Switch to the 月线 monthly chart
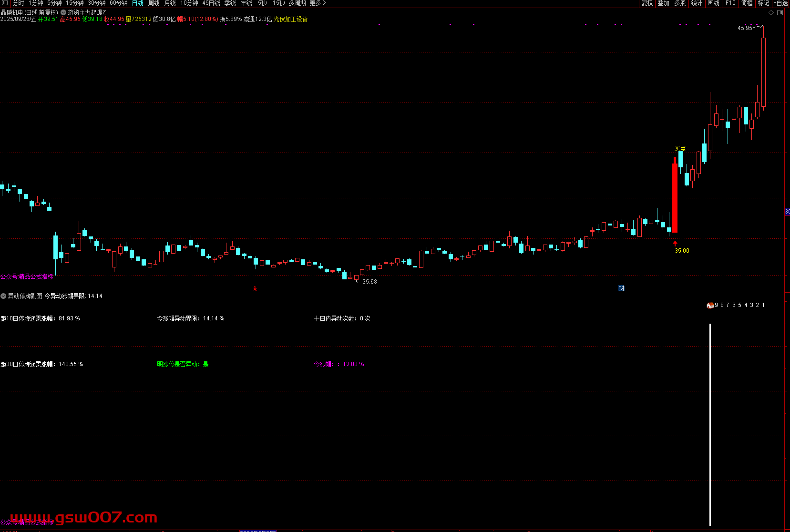Screen dimensions: 790x532 [x=170, y=3]
